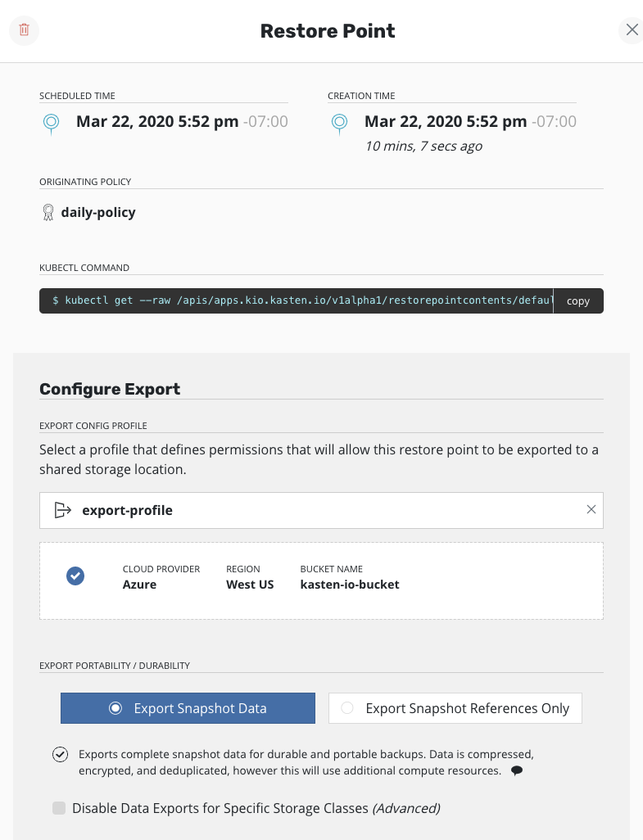The height and width of the screenshot is (840, 643).
Task: Close the Restore Point dialog
Action: (x=631, y=29)
